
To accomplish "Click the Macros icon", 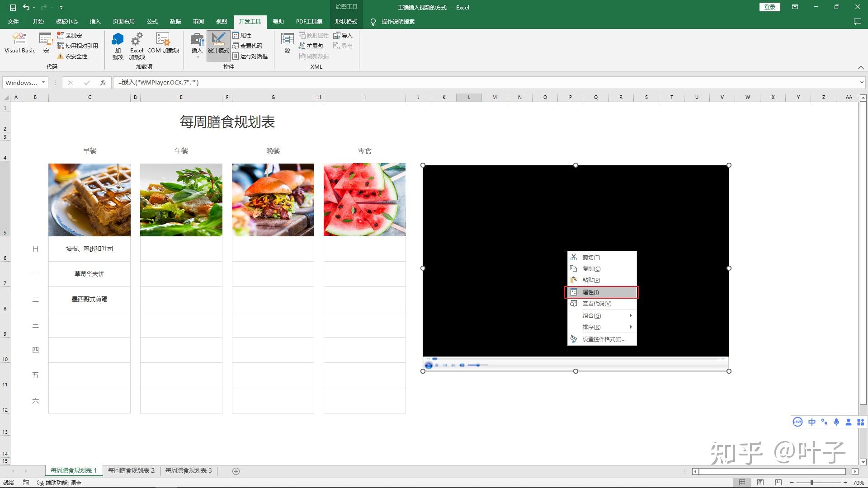I will pyautogui.click(x=46, y=43).
